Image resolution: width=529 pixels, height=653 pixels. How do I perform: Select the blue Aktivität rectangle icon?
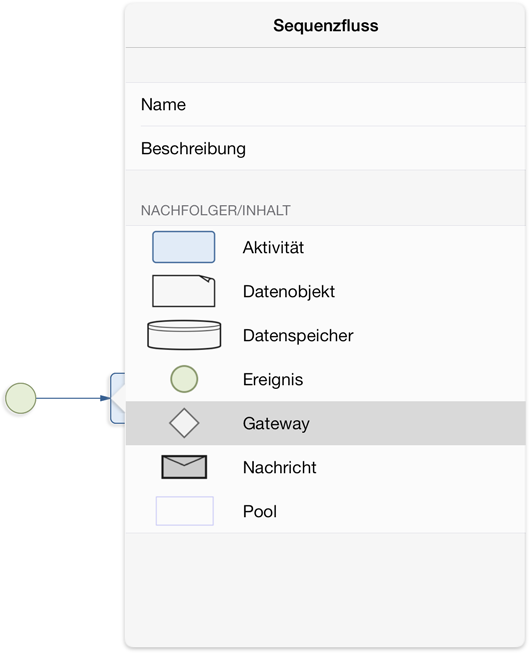coord(184,247)
